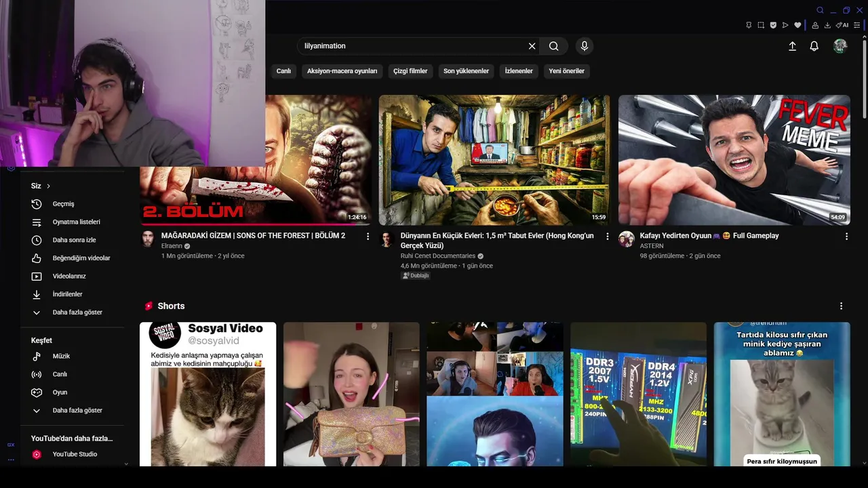Click the ASTERN channel avatar
The width and height of the screenshot is (868, 488).
627,239
